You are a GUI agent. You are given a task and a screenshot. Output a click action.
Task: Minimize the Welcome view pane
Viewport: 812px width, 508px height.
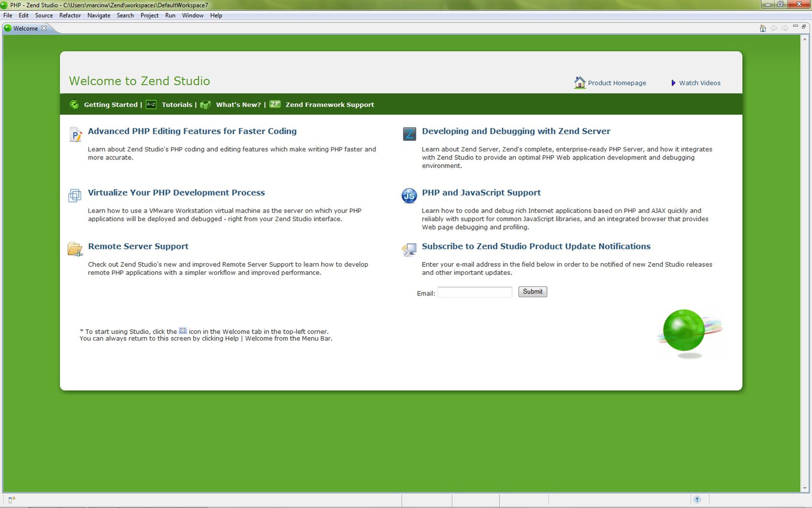796,26
